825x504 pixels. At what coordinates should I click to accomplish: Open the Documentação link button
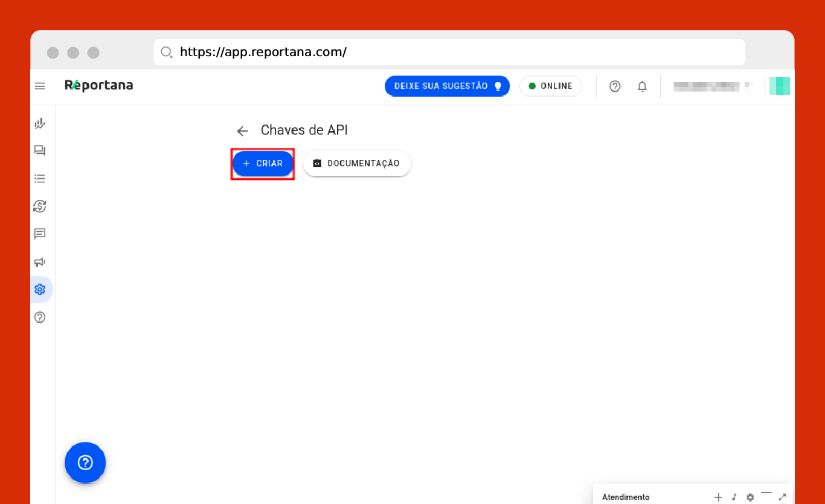tap(357, 164)
